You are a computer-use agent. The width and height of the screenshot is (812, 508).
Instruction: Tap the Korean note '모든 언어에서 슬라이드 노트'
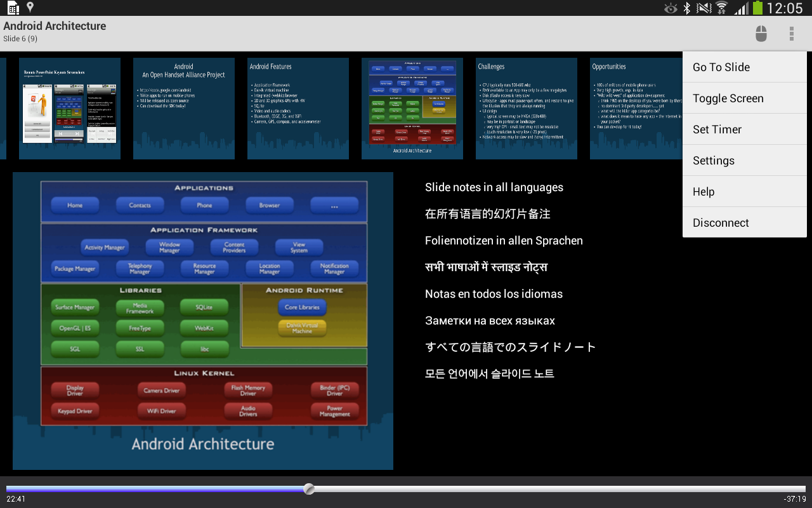[x=490, y=374]
